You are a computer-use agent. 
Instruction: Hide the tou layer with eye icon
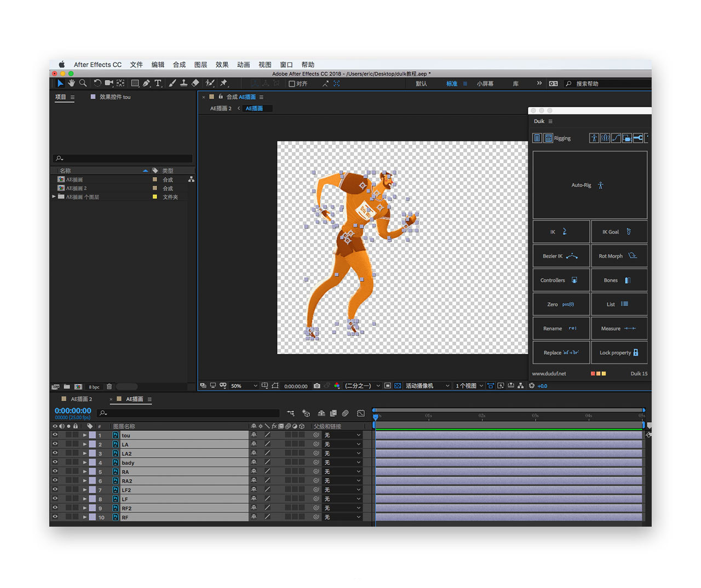point(55,435)
